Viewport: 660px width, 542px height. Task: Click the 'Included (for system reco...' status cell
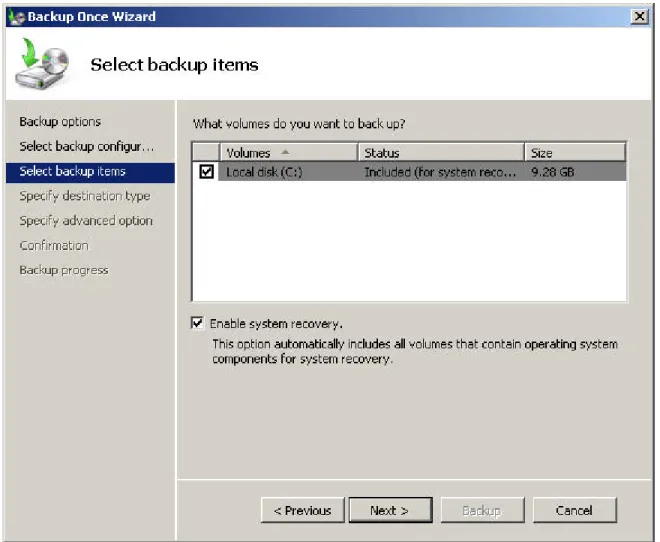[440, 172]
